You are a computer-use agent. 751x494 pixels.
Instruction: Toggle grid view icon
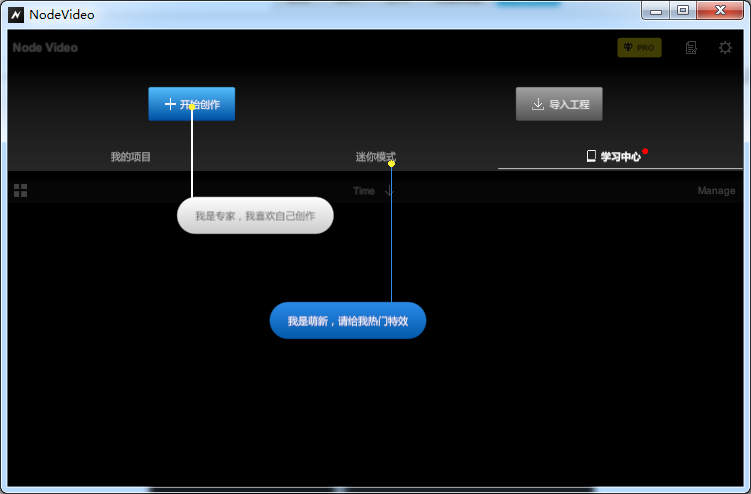pyautogui.click(x=21, y=191)
